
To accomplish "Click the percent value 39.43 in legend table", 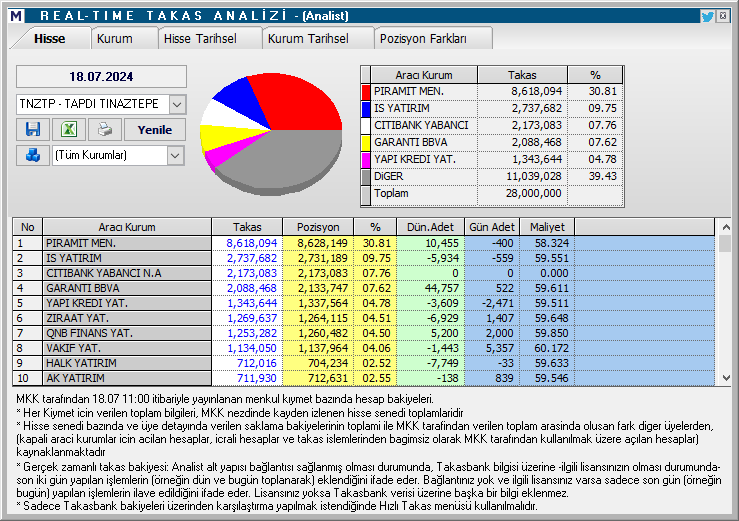I will coord(602,177).
